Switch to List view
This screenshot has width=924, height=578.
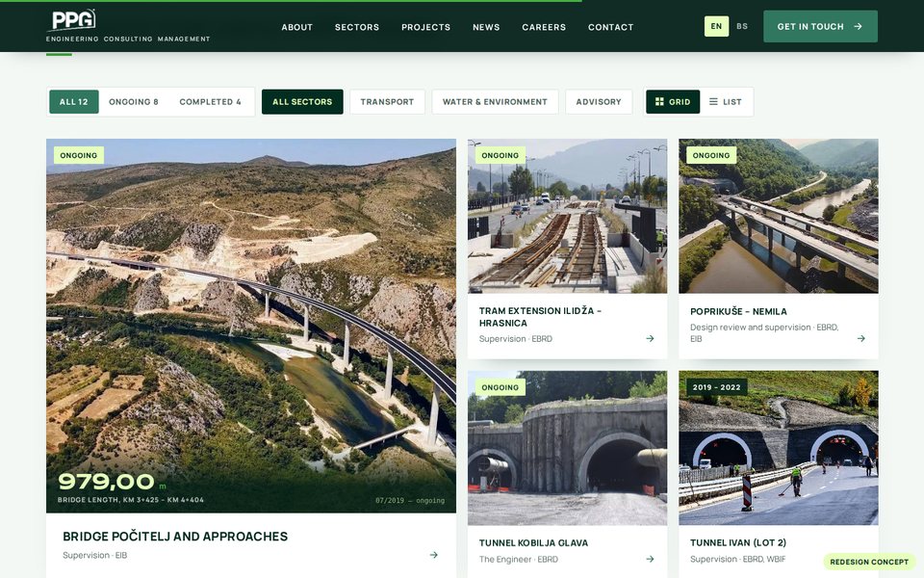(x=726, y=101)
